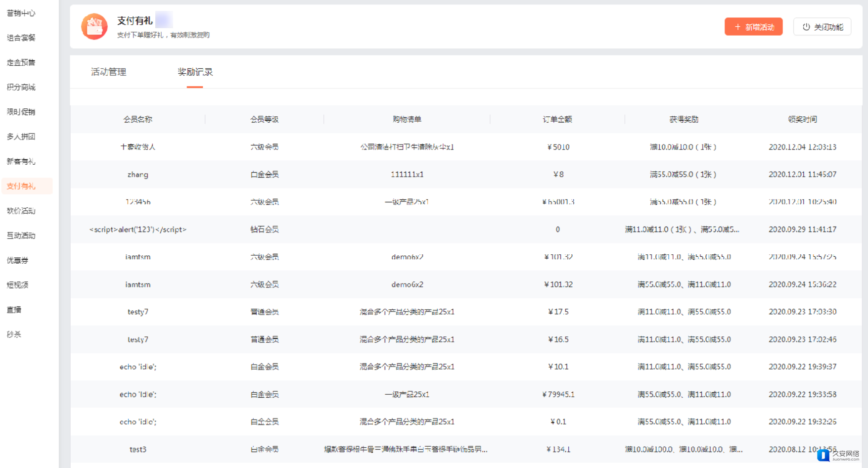Click member name 土豪收货人
This screenshot has height=468, width=868.
coord(138,147)
